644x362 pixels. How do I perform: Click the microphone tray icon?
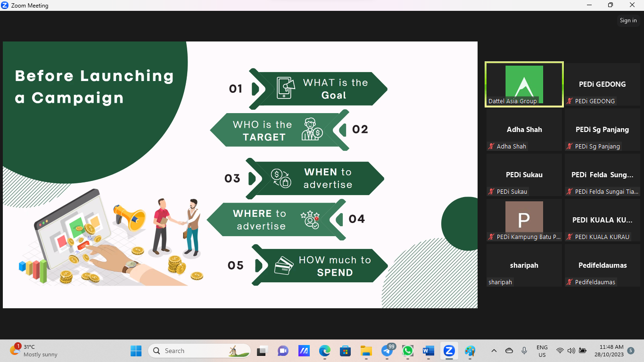pos(524,351)
